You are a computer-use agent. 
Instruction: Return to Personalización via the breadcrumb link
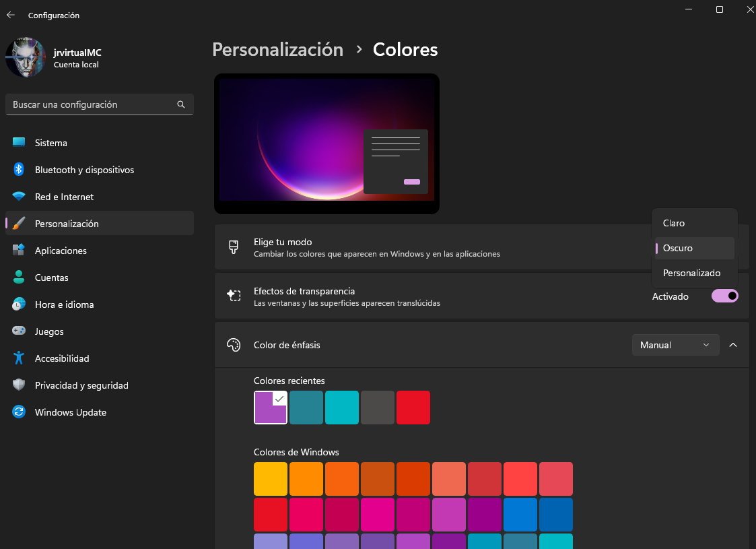point(278,50)
